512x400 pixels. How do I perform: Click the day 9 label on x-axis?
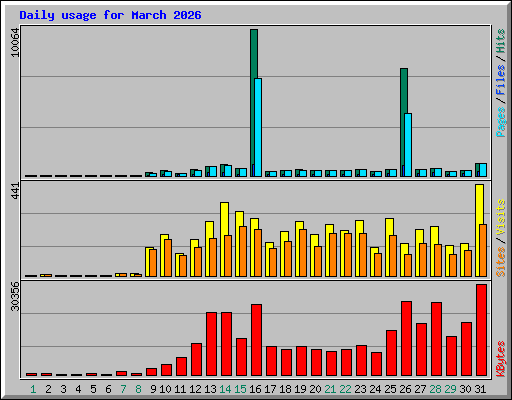pos(153,389)
